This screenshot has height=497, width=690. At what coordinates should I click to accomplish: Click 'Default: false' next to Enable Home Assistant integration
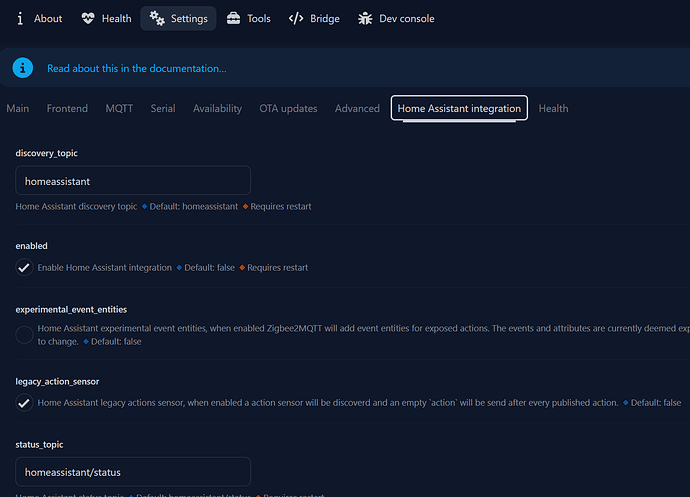(x=209, y=268)
